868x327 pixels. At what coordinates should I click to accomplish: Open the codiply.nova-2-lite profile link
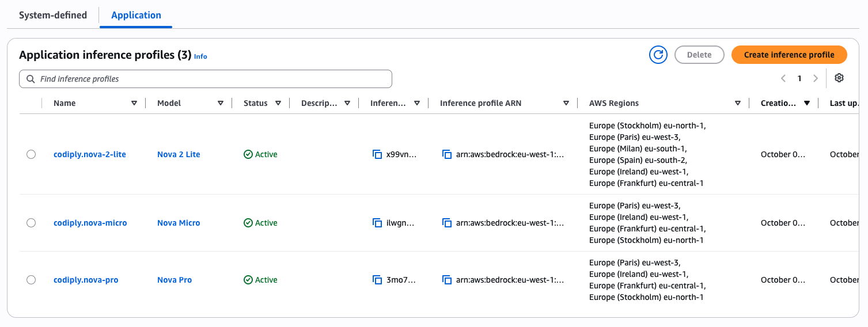coord(90,154)
